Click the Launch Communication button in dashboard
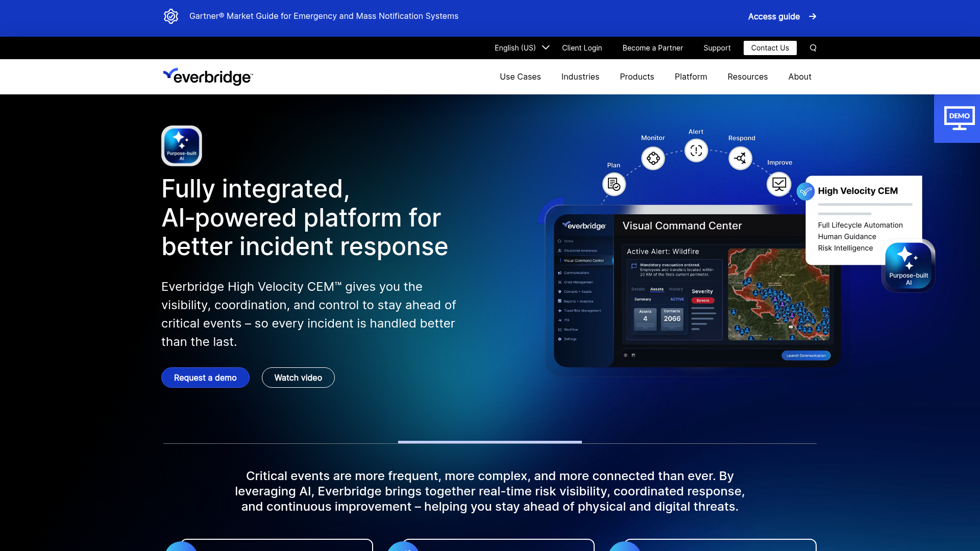Viewport: 980px width, 551px height. pyautogui.click(x=806, y=356)
